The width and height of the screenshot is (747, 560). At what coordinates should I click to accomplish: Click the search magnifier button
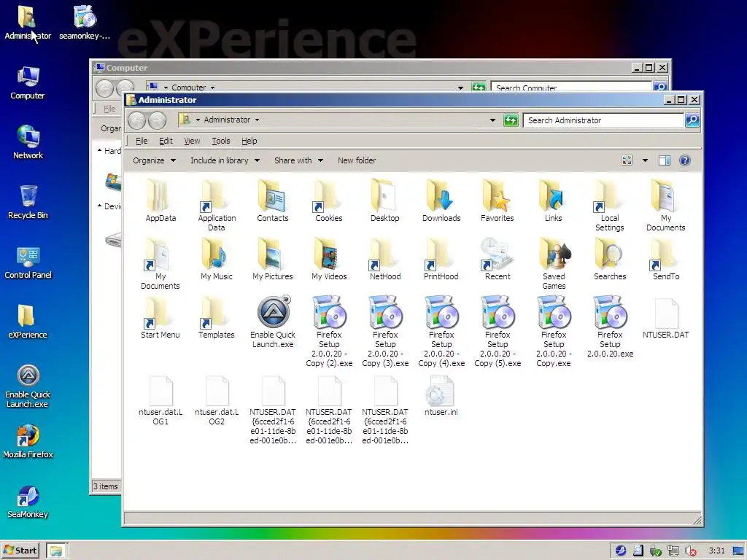point(692,120)
